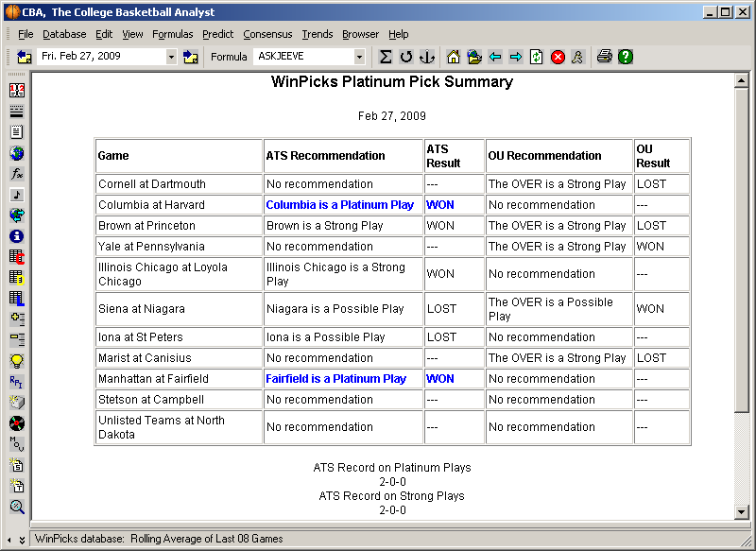756x551 pixels.
Task: Click the vinyl record sidebar icon
Action: [x=17, y=423]
